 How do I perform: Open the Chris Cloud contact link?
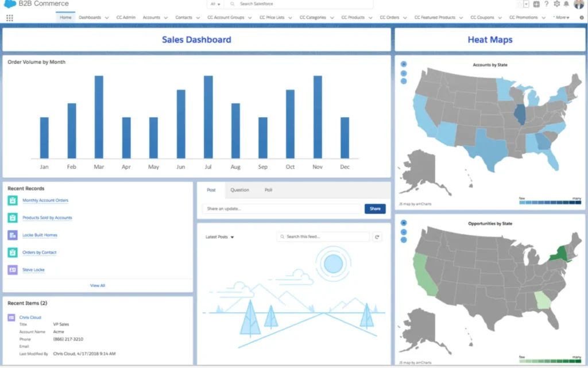coord(30,317)
